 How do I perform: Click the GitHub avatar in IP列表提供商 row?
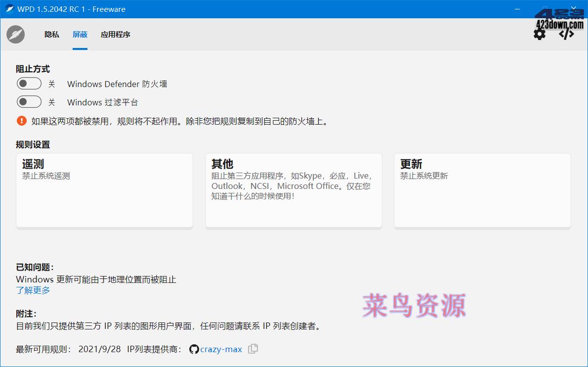193,349
